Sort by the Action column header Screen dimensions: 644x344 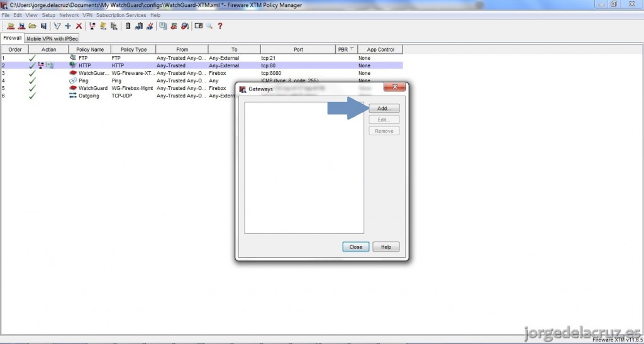click(48, 49)
